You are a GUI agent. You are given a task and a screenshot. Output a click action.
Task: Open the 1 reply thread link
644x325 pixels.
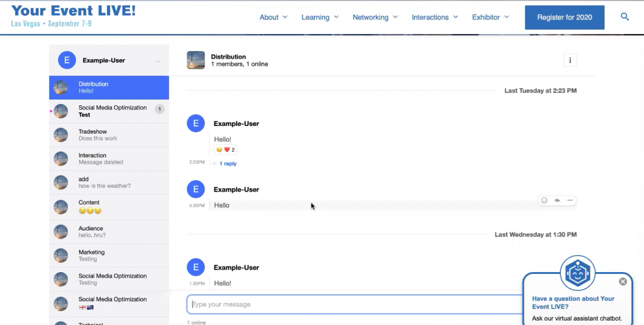[x=228, y=164]
